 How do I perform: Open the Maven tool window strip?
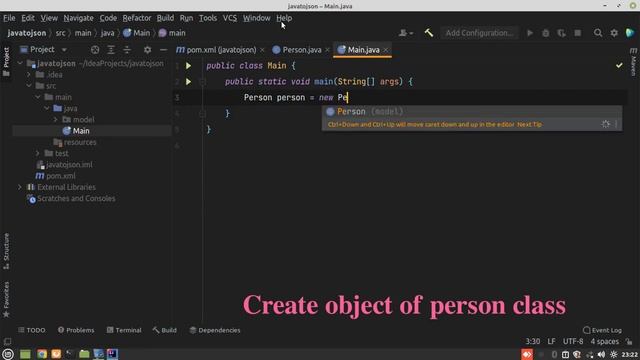click(x=633, y=62)
